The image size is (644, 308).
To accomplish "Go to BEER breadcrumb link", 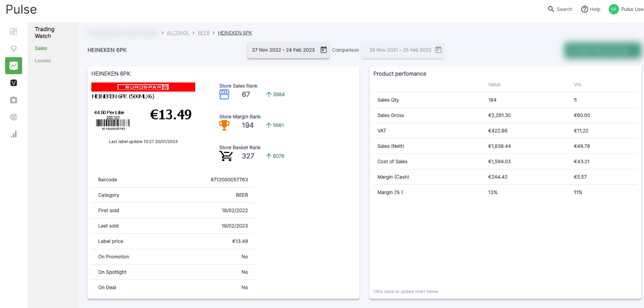I will (204, 33).
